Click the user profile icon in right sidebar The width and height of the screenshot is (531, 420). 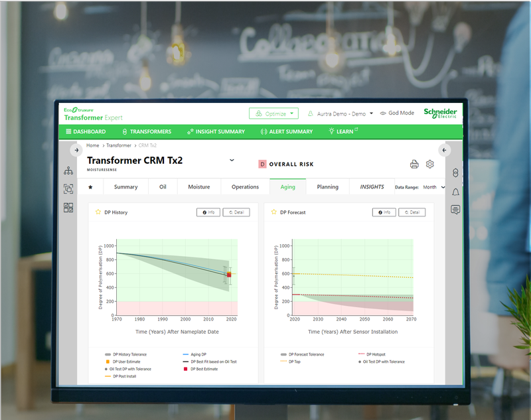pos(455,173)
